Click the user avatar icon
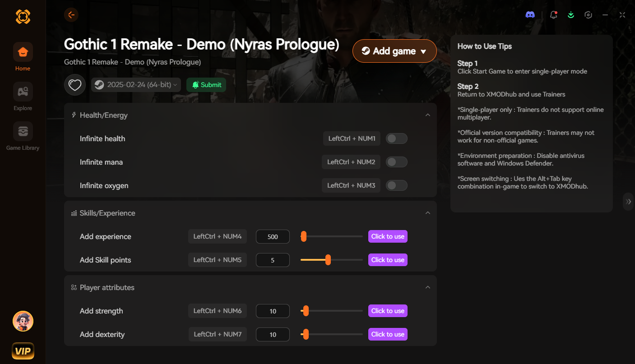 (x=23, y=321)
